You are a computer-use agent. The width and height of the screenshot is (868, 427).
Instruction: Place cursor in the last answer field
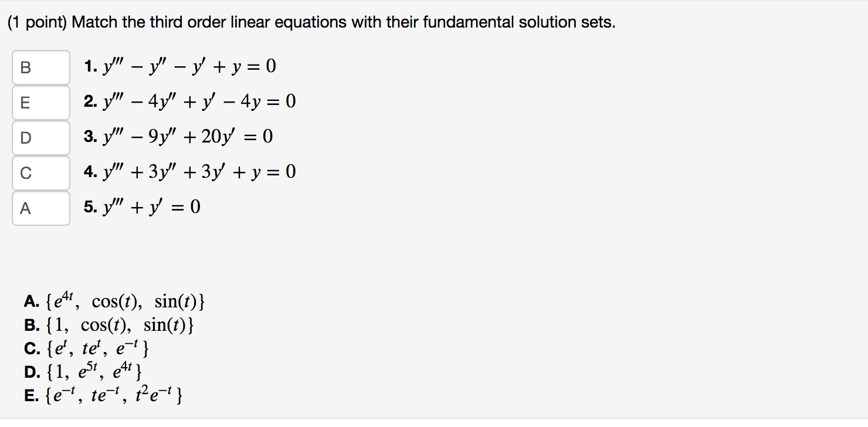(40, 208)
